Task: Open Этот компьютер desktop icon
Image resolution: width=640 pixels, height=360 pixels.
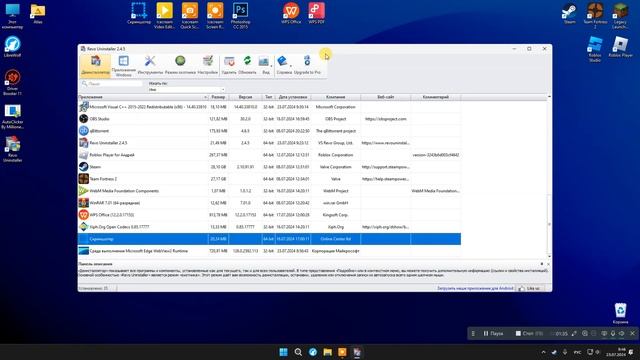Action: 12,16
